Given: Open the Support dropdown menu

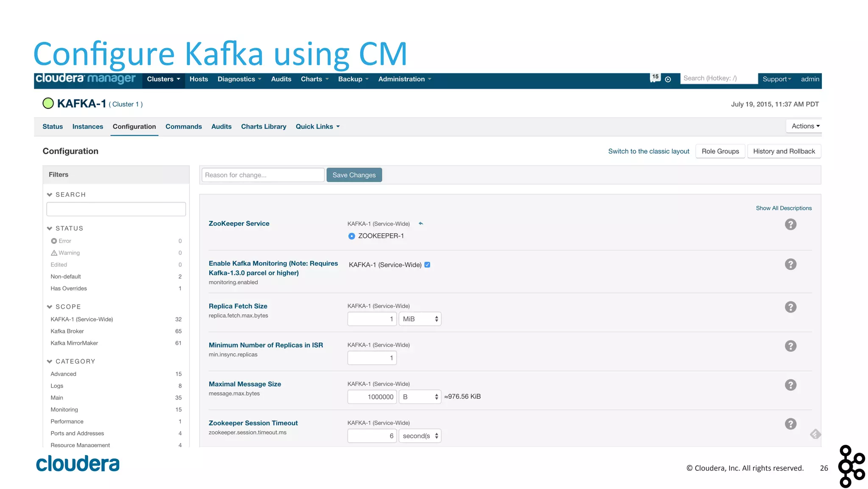Looking at the screenshot, I should click(777, 79).
